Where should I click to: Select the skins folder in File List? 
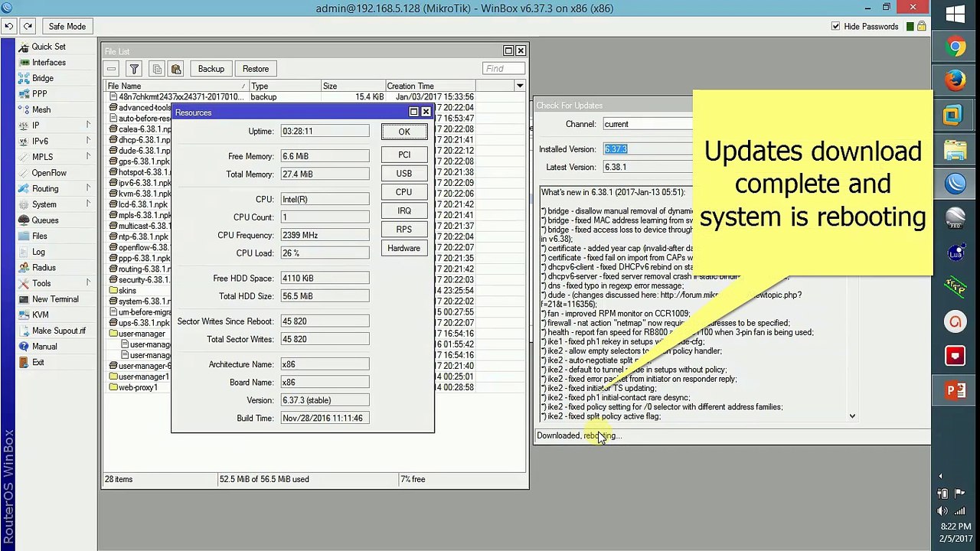coord(126,291)
